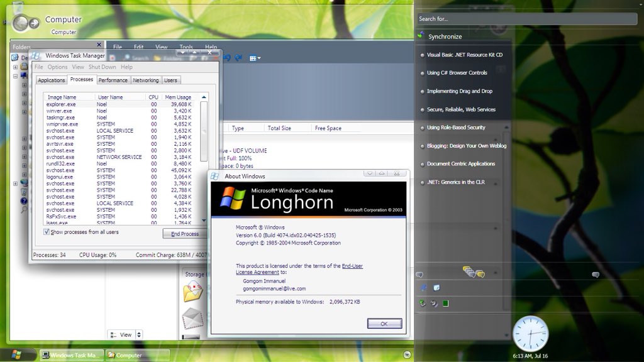Toggle Show processes from all users checkbox
Screen dimensions: 644x362
pos(47,232)
